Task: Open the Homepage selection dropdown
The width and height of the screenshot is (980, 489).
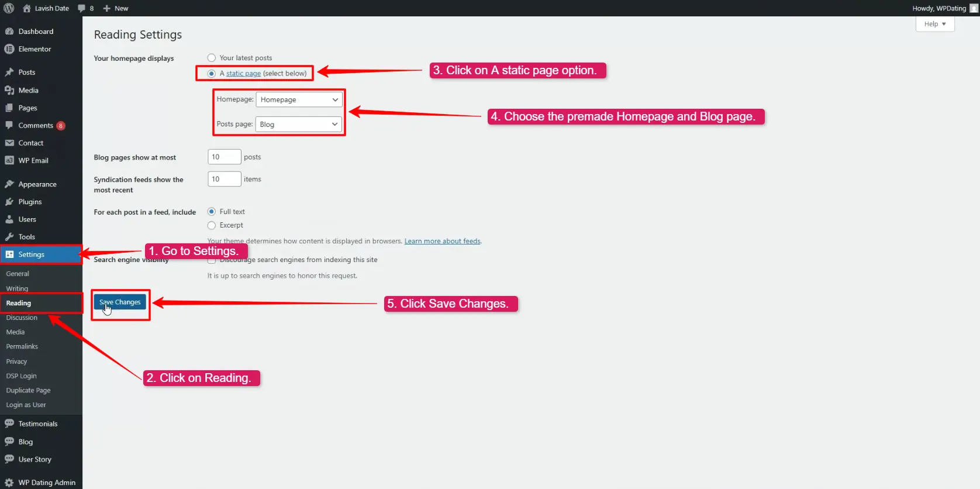Action: click(299, 100)
